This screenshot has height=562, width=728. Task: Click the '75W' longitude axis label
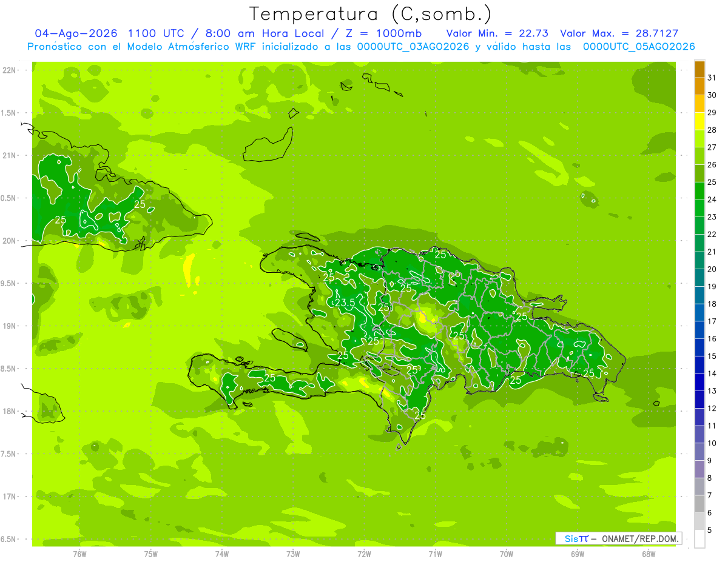click(x=150, y=554)
